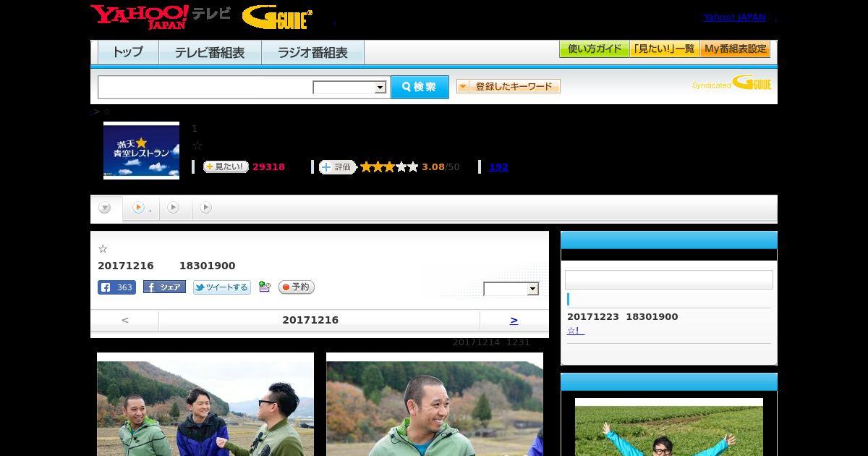Open the photo of three men in field
This screenshot has height=456, width=868.
coord(205,404)
